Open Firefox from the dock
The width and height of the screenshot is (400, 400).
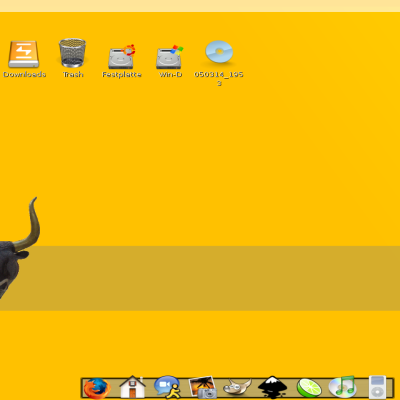pos(97,389)
